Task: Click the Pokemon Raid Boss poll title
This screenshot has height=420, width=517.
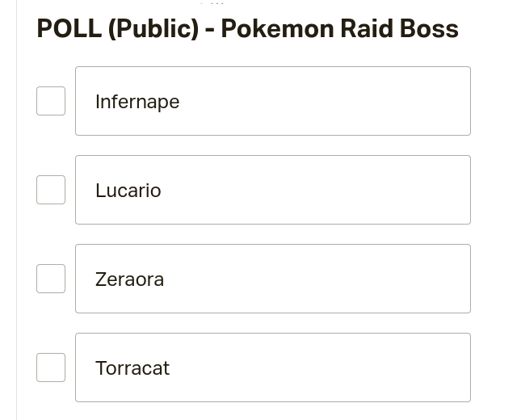Action: click(x=248, y=29)
